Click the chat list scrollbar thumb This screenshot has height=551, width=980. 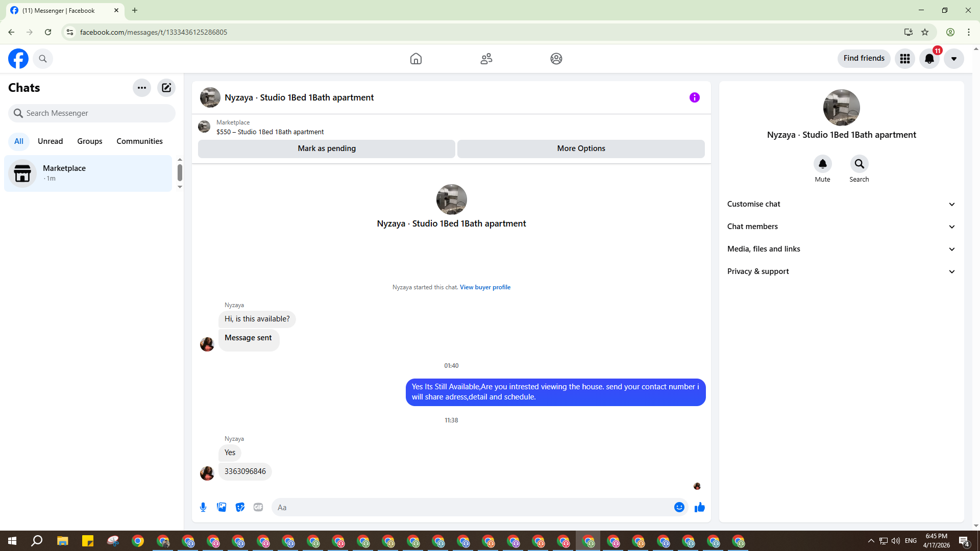coord(180,172)
